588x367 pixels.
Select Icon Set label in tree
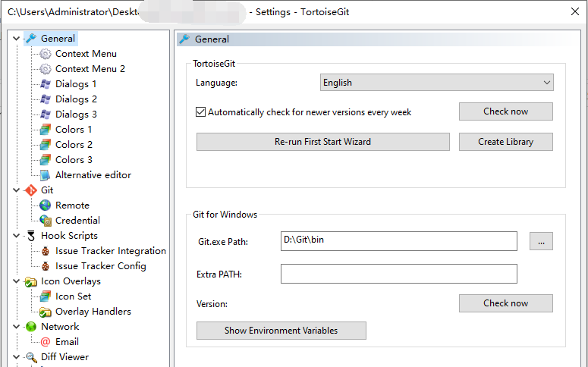point(73,296)
